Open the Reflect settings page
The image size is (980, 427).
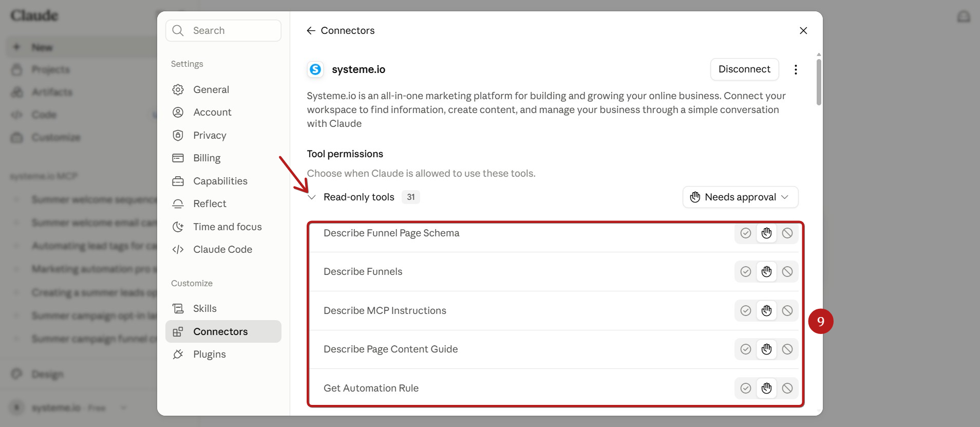click(x=223, y=203)
